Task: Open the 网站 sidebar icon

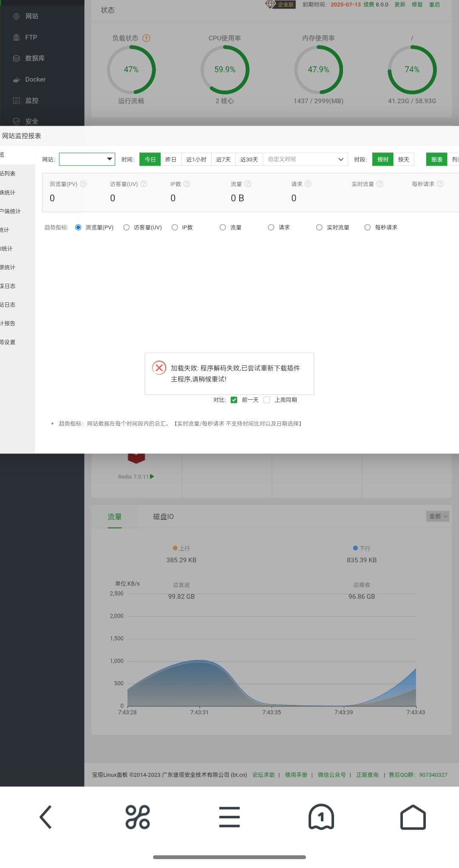Action: click(x=17, y=16)
